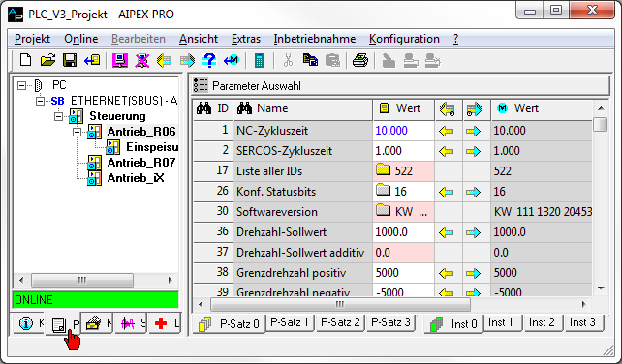The image size is (622, 364).
Task: Click the Cut scissors toolbar icon
Action: (x=288, y=60)
